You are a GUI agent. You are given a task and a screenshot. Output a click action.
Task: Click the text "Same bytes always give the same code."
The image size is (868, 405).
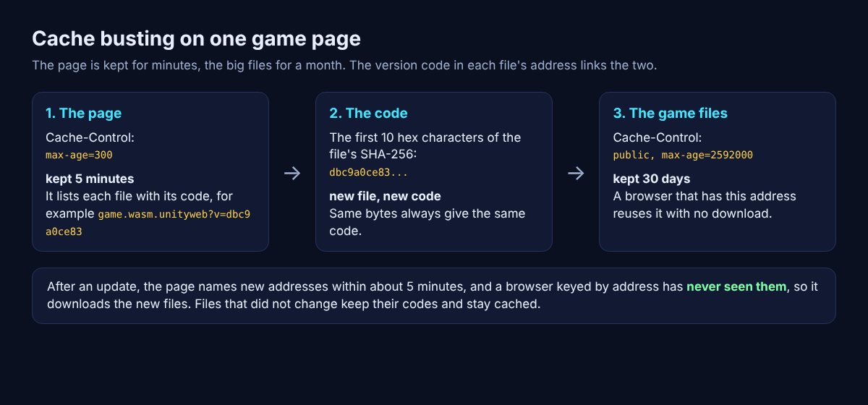pyautogui.click(x=427, y=223)
